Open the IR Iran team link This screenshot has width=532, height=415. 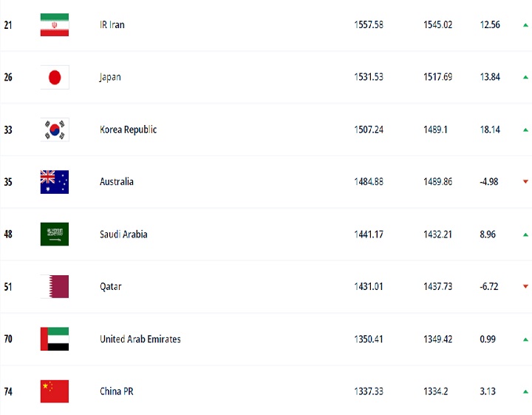point(112,25)
